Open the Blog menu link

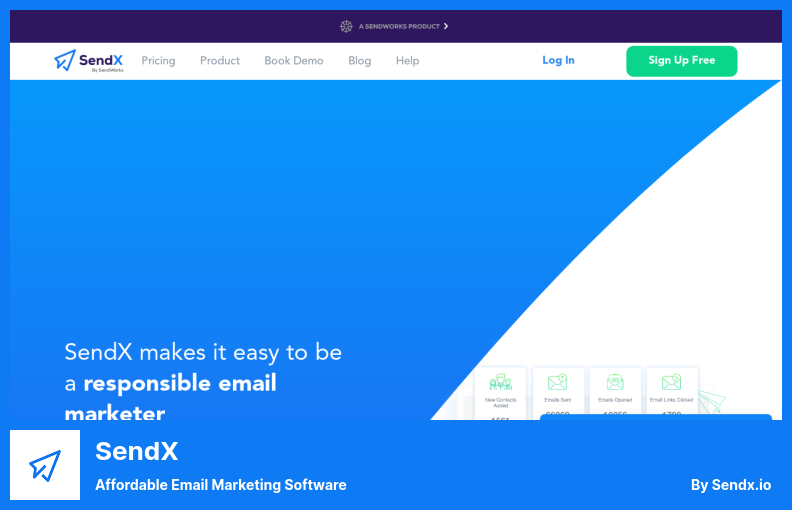click(360, 61)
